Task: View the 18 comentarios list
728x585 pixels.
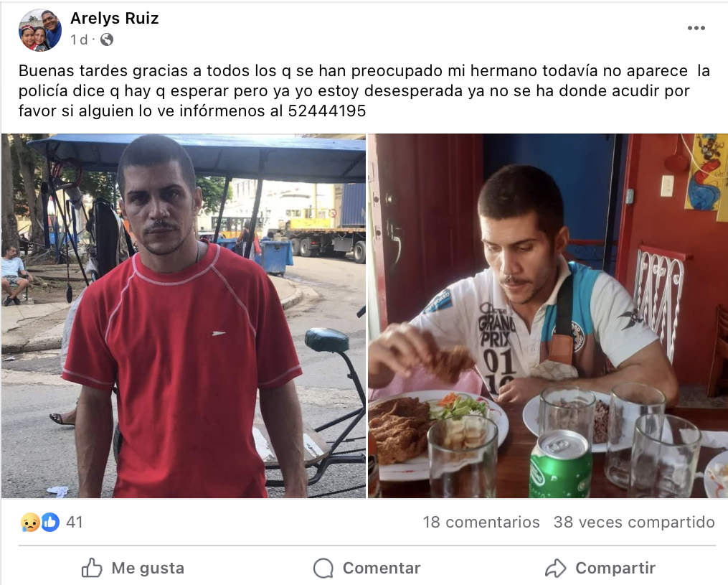Action: [x=481, y=523]
